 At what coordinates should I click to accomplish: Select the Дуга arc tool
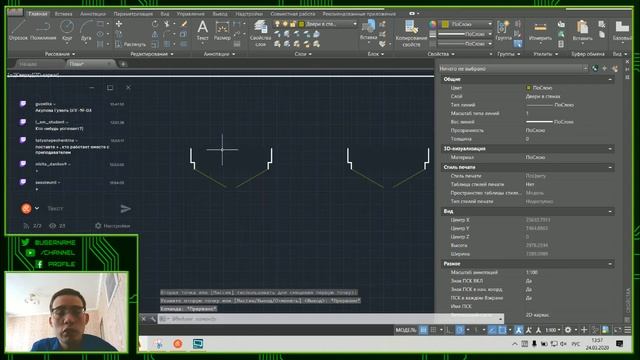click(x=86, y=30)
